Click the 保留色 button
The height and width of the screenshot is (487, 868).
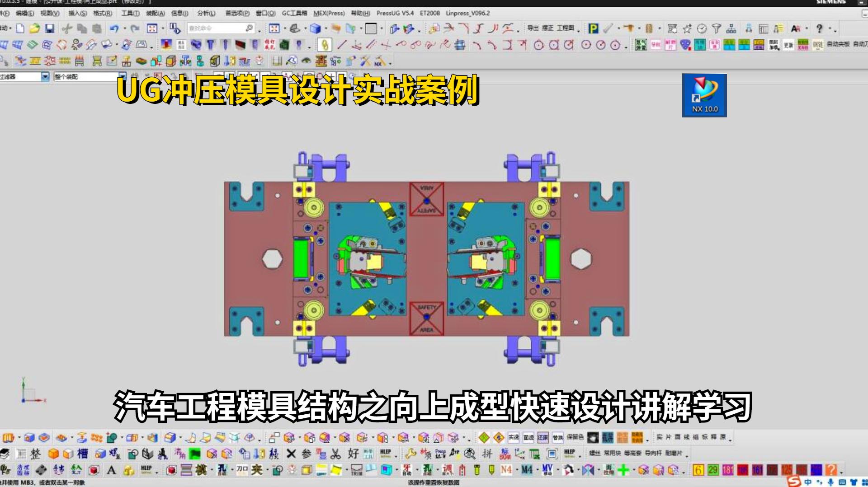(575, 437)
